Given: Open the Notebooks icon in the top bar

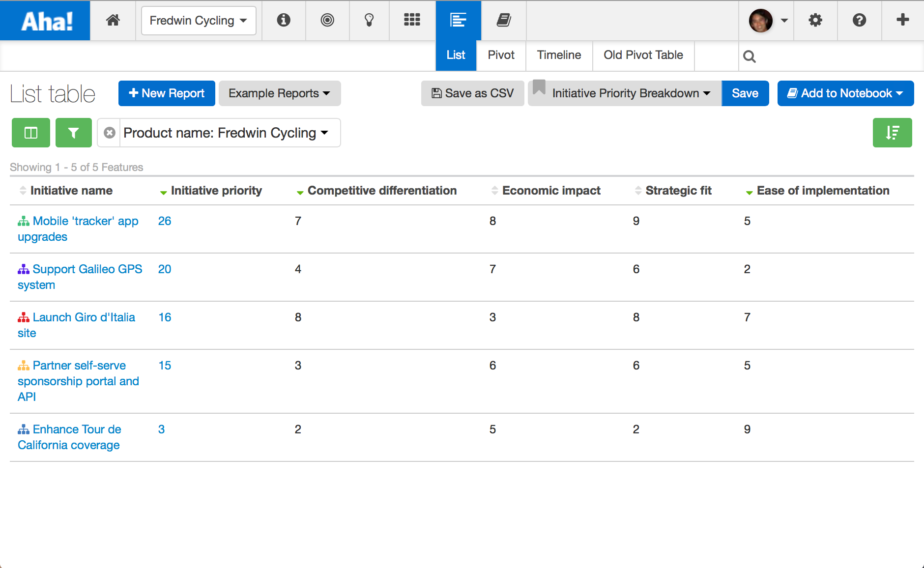Looking at the screenshot, I should (503, 20).
